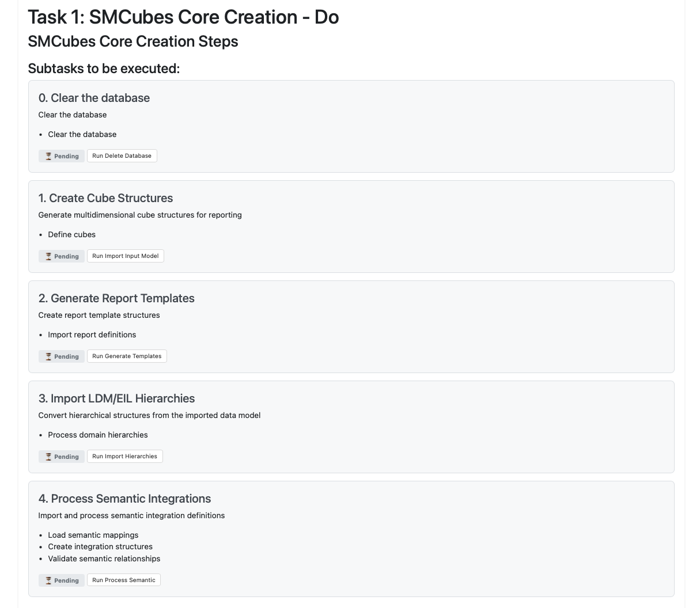
Task: Click the '2. Generate Report Templates' heading
Action: tap(116, 298)
